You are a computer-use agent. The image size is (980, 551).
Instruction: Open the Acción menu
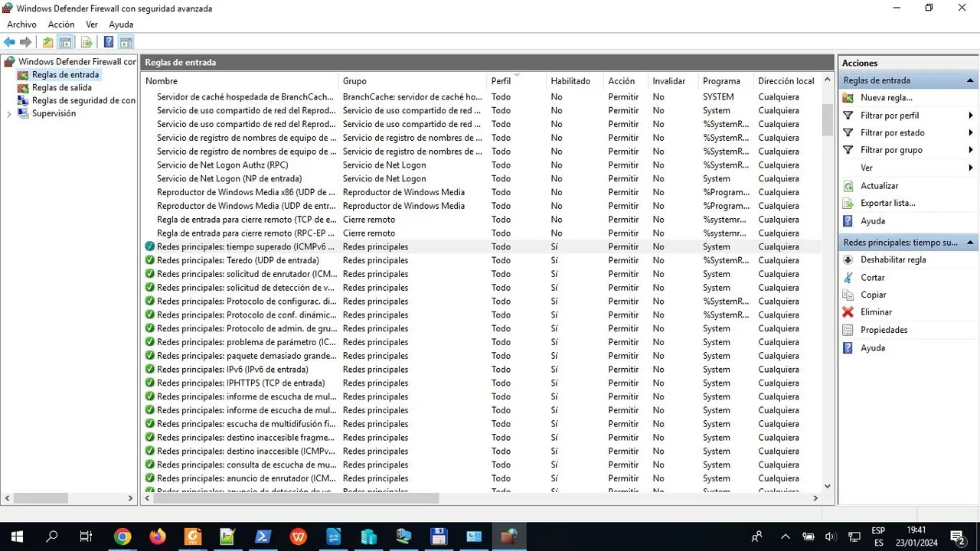coord(61,24)
